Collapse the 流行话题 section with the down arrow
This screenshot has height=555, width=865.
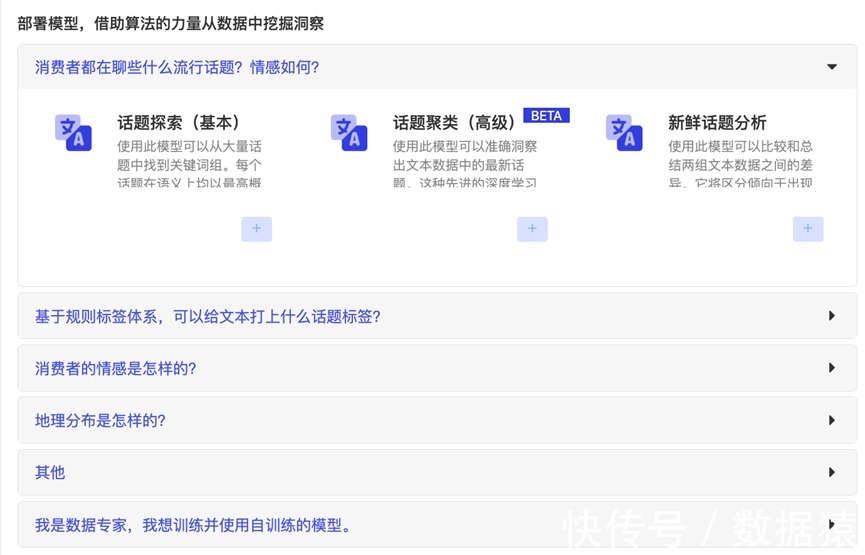tap(831, 67)
